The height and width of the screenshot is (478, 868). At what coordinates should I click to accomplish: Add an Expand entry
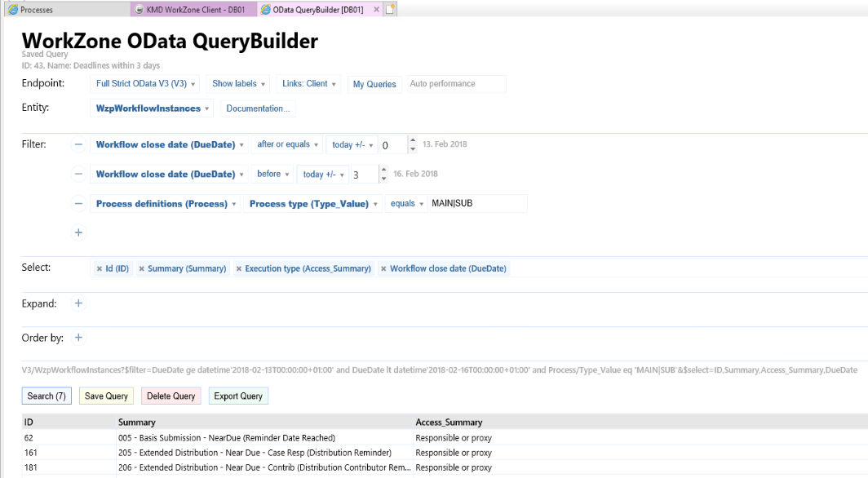point(78,303)
